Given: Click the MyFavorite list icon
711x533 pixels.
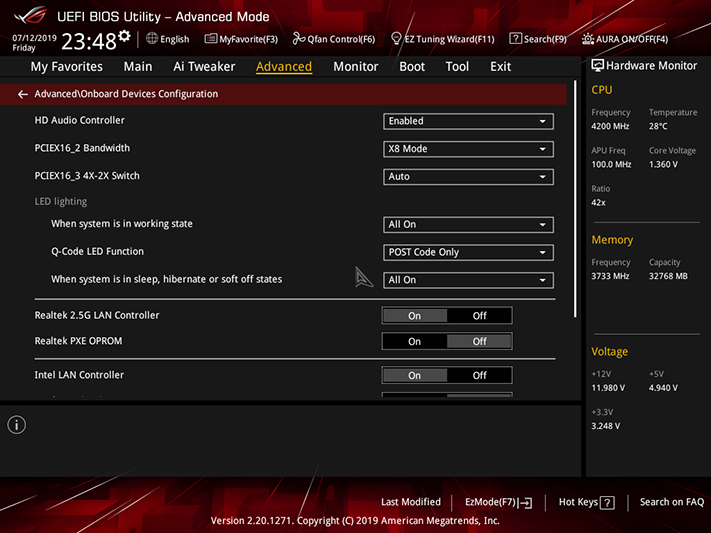Looking at the screenshot, I should tap(211, 39).
